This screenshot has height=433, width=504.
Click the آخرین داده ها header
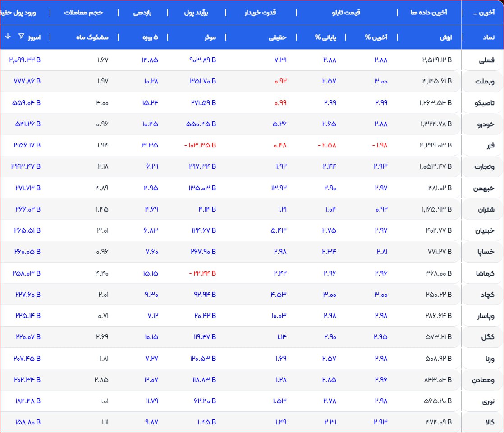click(x=429, y=13)
